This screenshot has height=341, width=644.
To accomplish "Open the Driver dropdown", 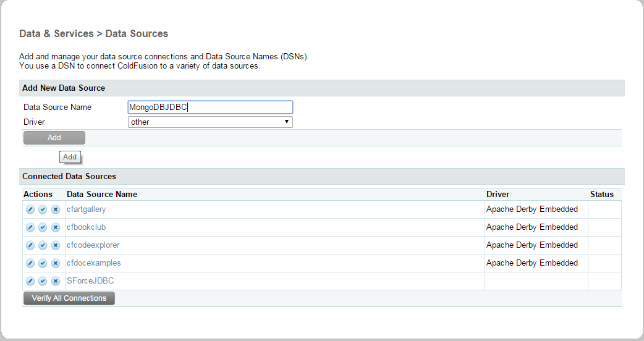I will click(x=210, y=122).
